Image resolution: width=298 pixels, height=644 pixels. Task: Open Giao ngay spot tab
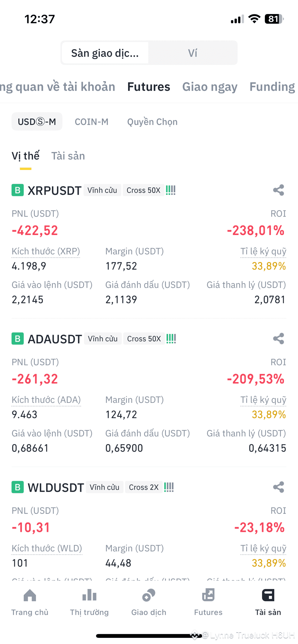click(x=210, y=87)
